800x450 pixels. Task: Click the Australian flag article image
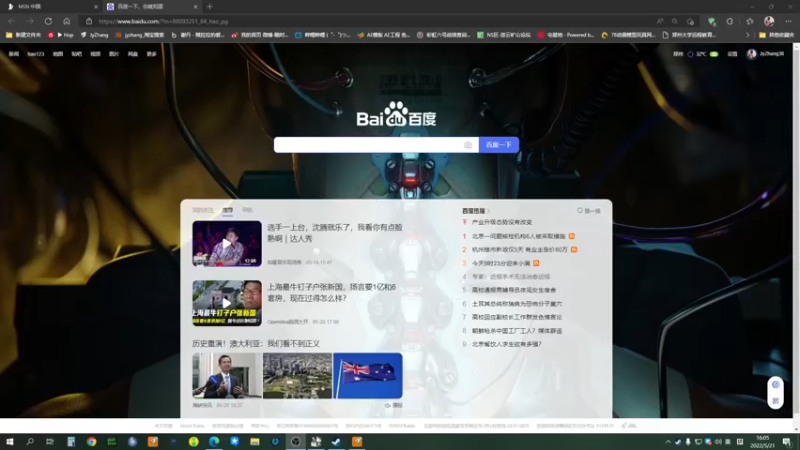click(x=367, y=376)
